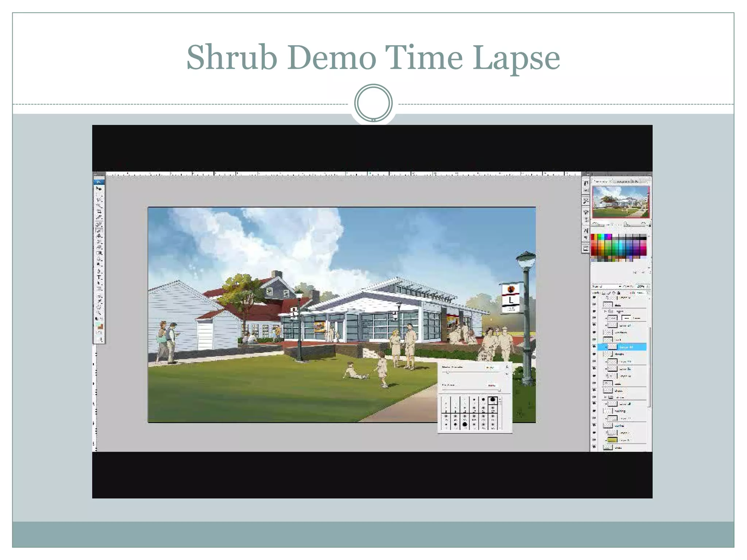
Task: Open the Normal blend mode dropdown
Action: [607, 286]
